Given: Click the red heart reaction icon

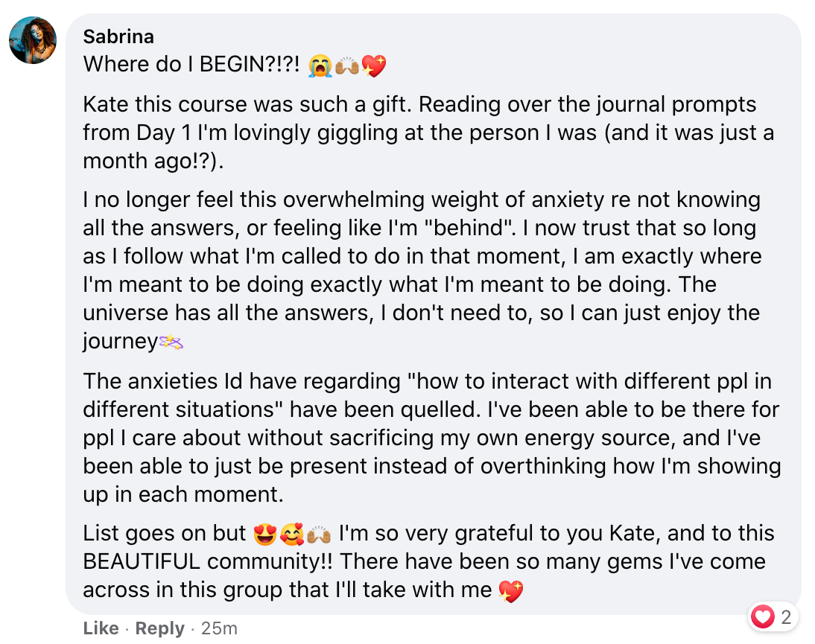Looking at the screenshot, I should (763, 616).
